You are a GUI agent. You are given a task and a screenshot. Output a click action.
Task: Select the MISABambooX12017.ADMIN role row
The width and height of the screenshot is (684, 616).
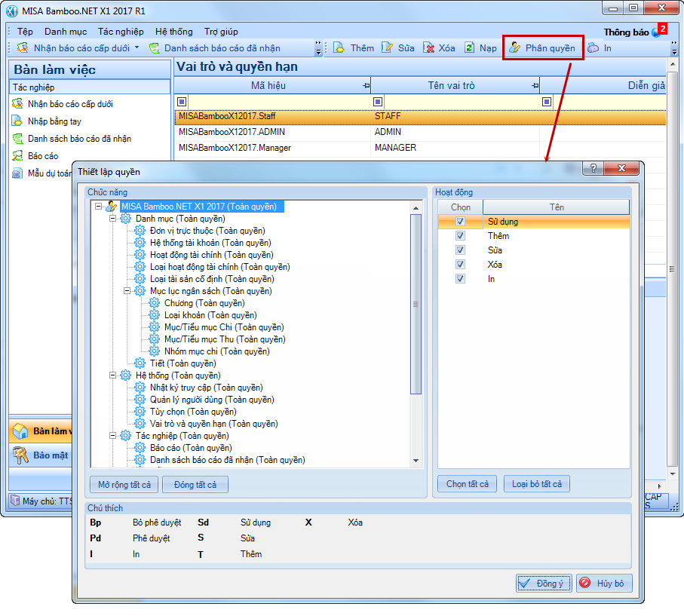coord(419,132)
